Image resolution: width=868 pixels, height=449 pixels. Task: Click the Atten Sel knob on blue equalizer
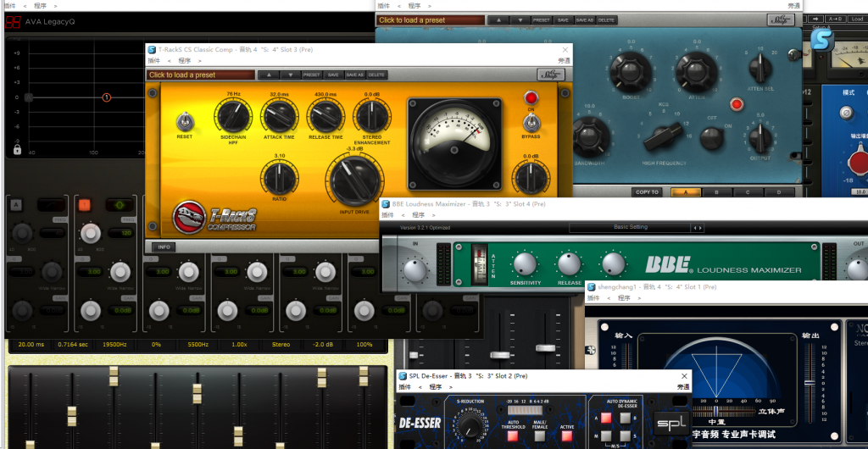[760, 69]
